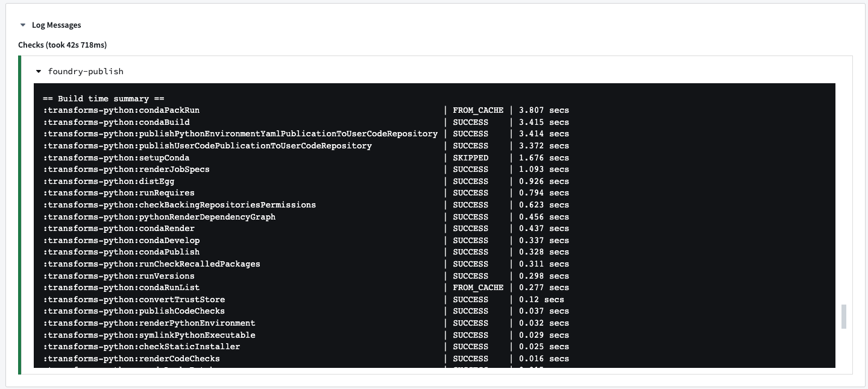
Task: Select the ':transforms-python:condaDevelop' task name
Action: point(121,241)
